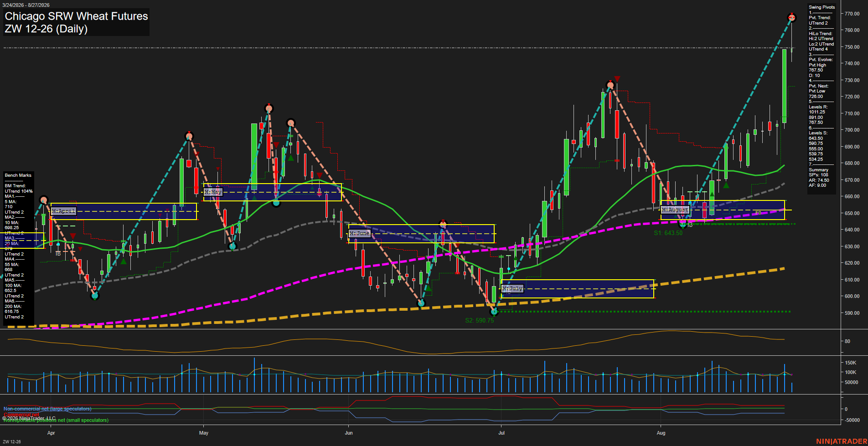The width and height of the screenshot is (868, 446).
Task: Click 'SP's: 108' in the Summary section
Action: pos(818,175)
